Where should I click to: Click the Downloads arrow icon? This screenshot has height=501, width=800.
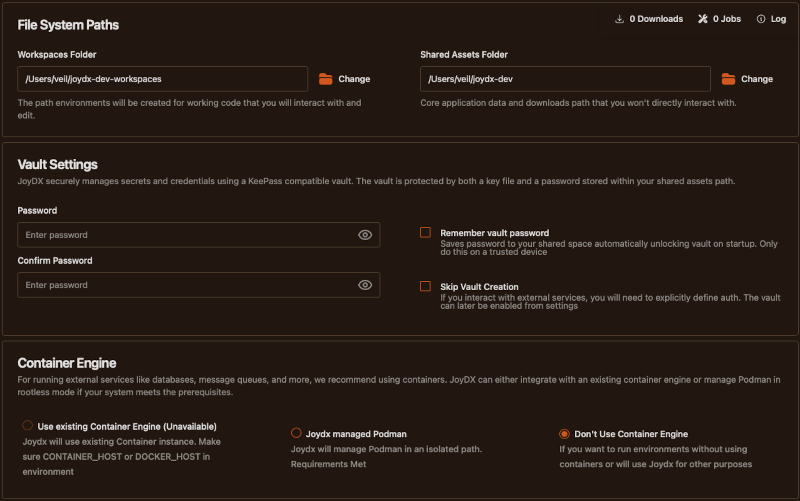click(620, 19)
